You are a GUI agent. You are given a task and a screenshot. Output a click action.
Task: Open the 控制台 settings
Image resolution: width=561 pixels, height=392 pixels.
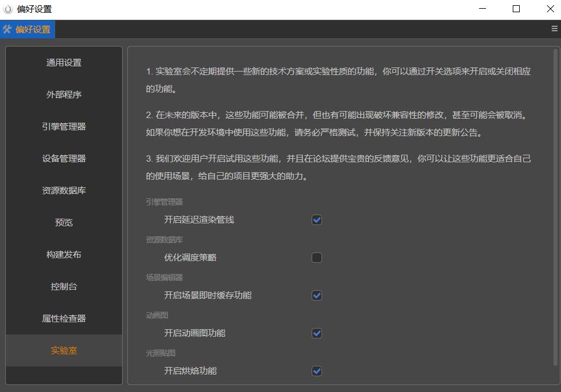pyautogui.click(x=63, y=286)
